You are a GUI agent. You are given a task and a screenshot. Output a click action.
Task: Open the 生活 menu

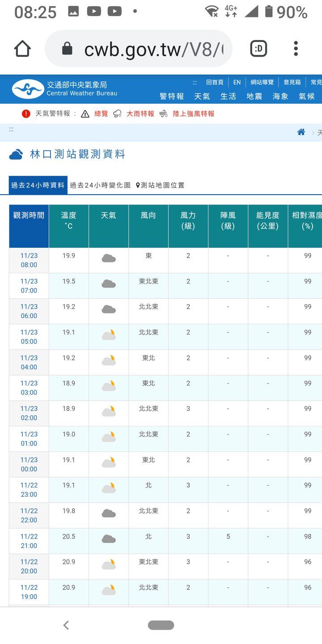228,96
